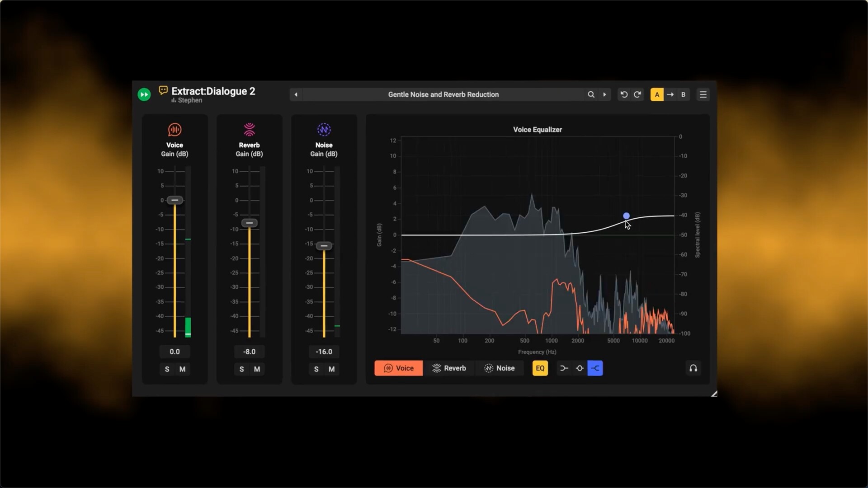Click the Noise gain value field -16.0
The height and width of the screenshot is (488, 868).
[324, 352]
